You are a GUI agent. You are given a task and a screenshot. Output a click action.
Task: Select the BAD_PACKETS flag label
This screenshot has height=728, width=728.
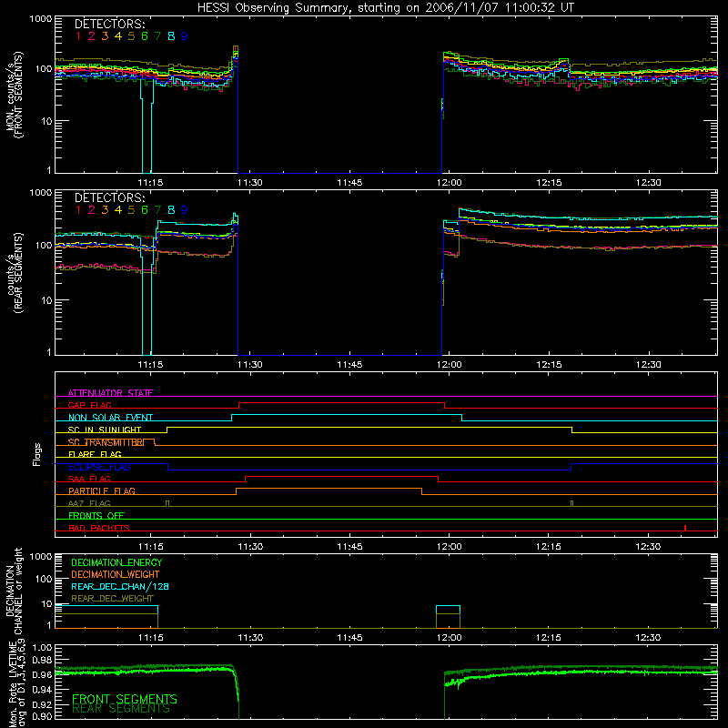click(99, 528)
